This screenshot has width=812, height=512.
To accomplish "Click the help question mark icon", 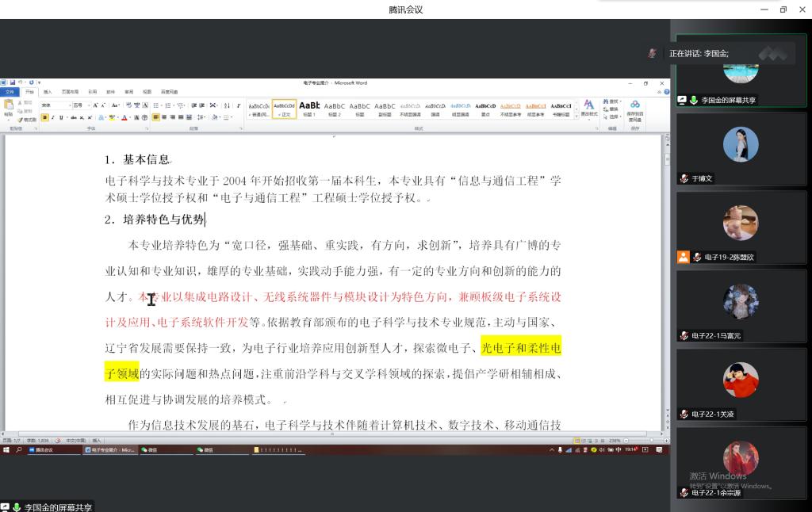I will tap(667, 92).
